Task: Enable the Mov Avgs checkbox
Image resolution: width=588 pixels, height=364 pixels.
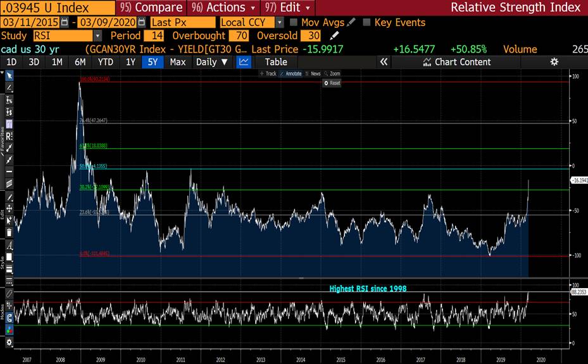Action: coord(294,23)
